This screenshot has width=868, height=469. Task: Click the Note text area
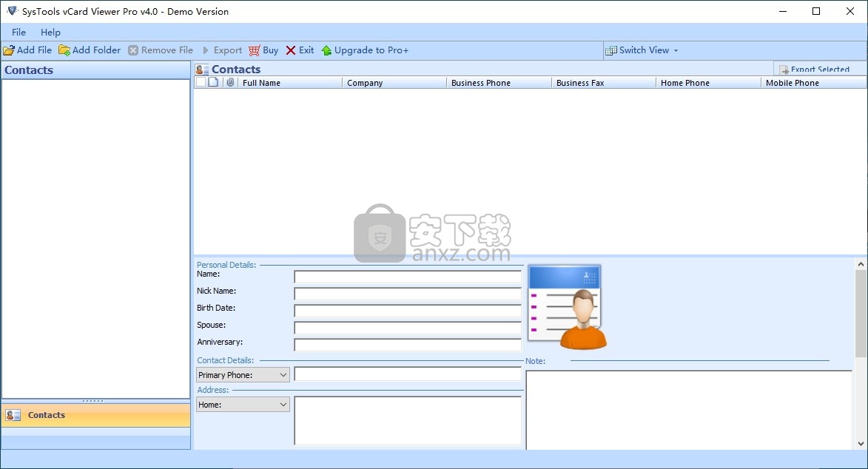click(689, 410)
